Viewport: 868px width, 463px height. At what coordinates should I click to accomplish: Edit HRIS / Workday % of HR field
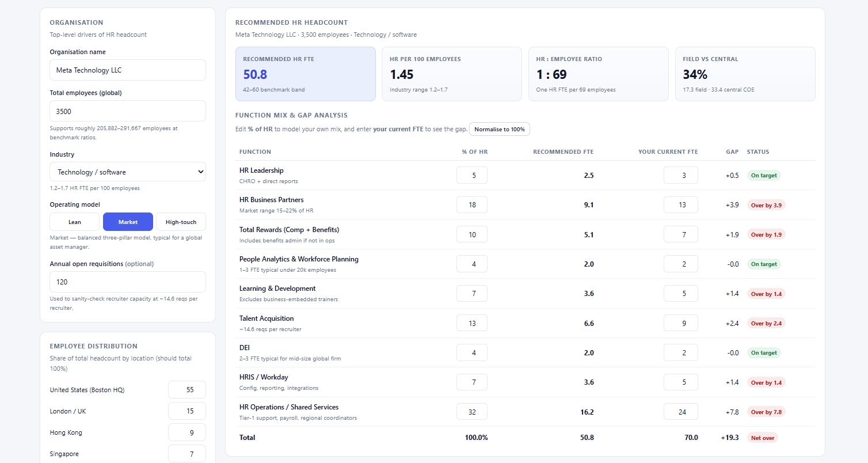point(472,382)
